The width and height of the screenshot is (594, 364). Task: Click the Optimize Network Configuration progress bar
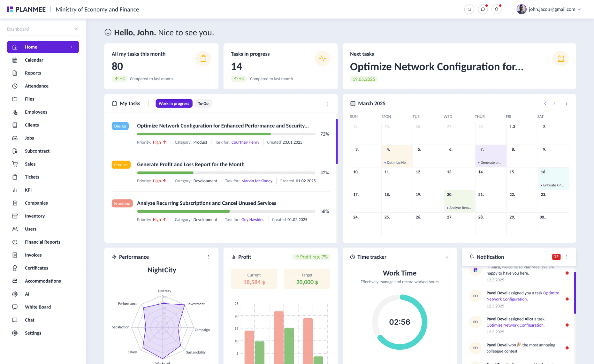tap(226, 134)
